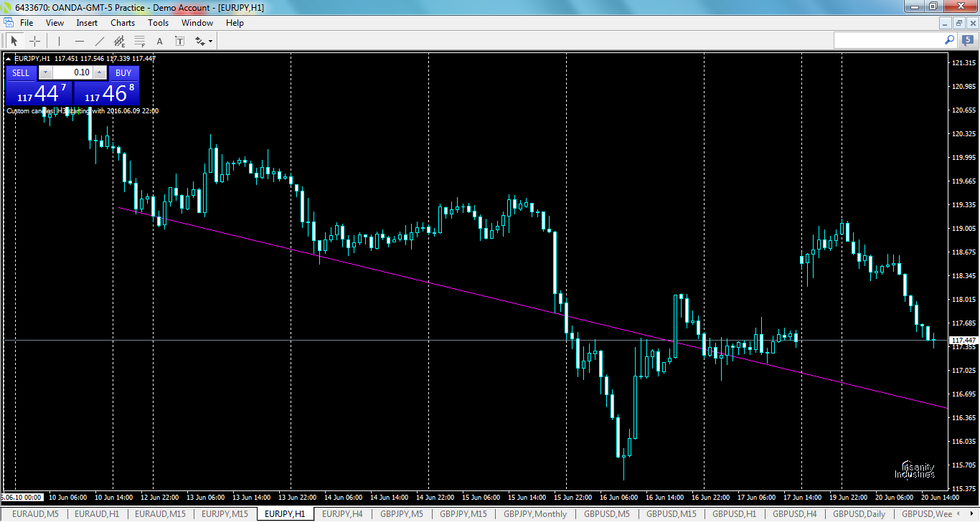Select the Crosshair tool

34,41
